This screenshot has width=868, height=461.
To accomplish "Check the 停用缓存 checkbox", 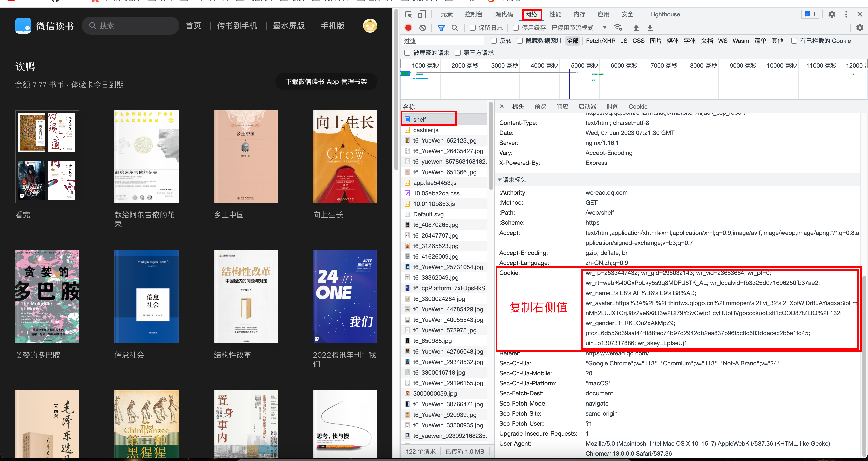I will (516, 28).
